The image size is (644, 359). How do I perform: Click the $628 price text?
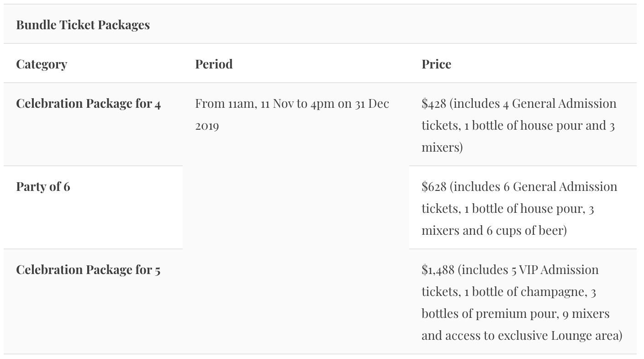[433, 187]
